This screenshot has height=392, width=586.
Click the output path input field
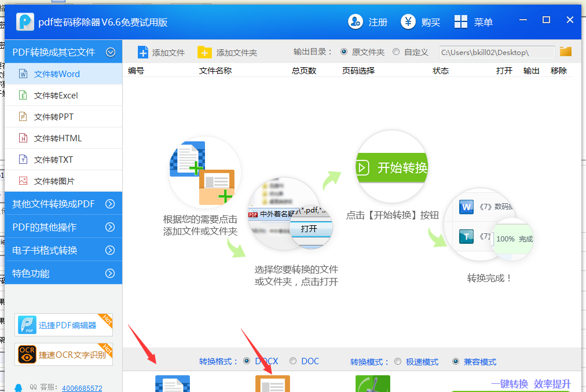497,52
